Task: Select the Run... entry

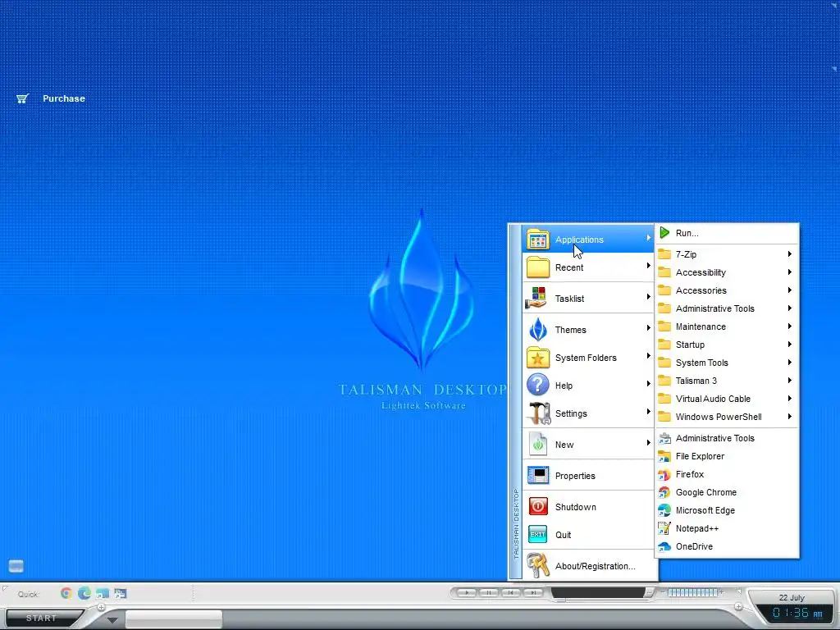Action: pyautogui.click(x=727, y=233)
